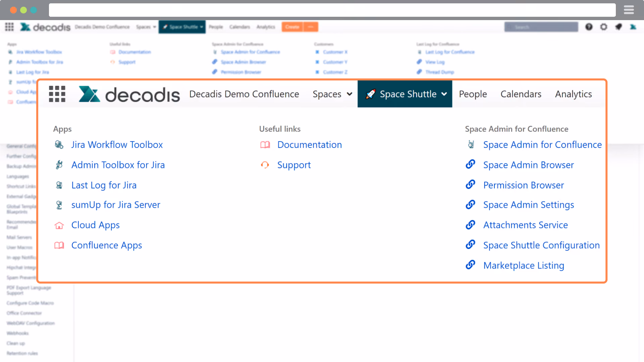Select Office Connector in the sidebar
The width and height of the screenshot is (644, 362).
tap(24, 313)
